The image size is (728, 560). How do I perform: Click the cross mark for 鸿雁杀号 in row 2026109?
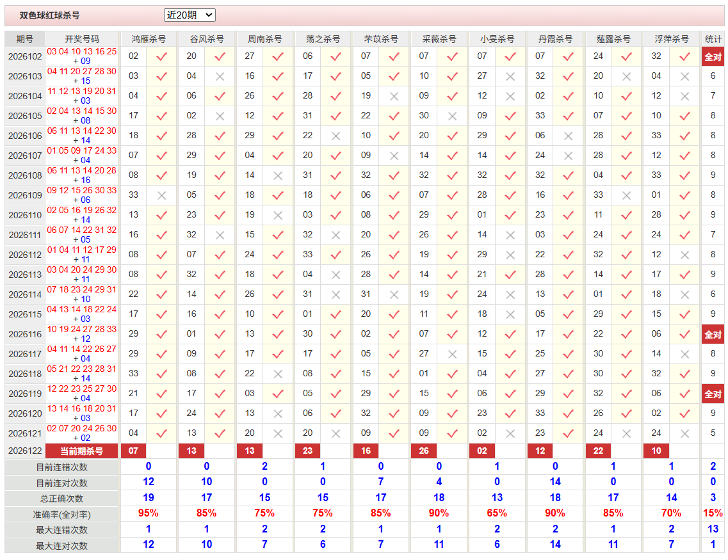pos(161,195)
